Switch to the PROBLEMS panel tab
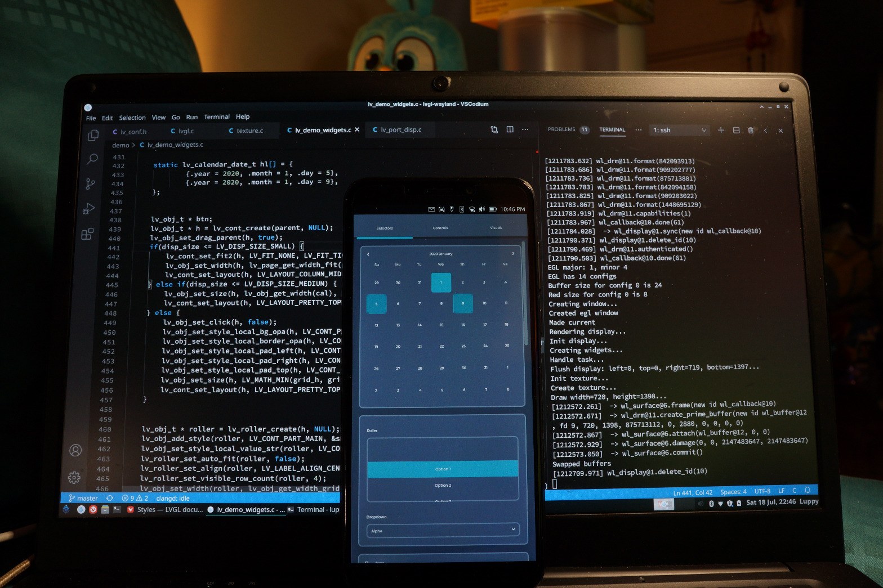 [x=561, y=129]
